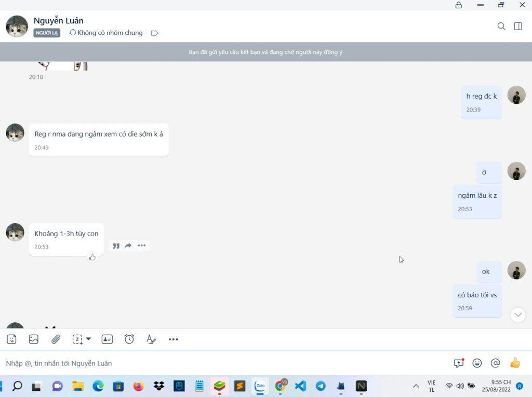Click the tag label icon beside 'Không có nhóm chung'
Viewport: 532px width, 397px height.
pos(154,33)
